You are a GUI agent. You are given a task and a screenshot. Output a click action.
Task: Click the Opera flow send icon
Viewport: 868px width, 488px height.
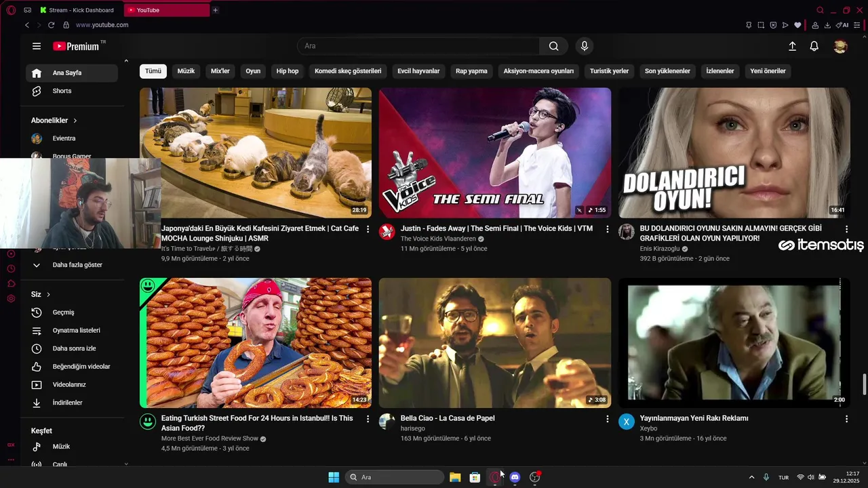[x=785, y=25]
